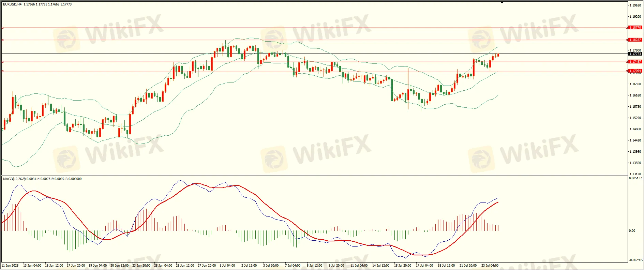The height and width of the screenshot is (270, 644).
Task: Click the 13 Jun 04:00 time label
Action: [x=32, y=265]
